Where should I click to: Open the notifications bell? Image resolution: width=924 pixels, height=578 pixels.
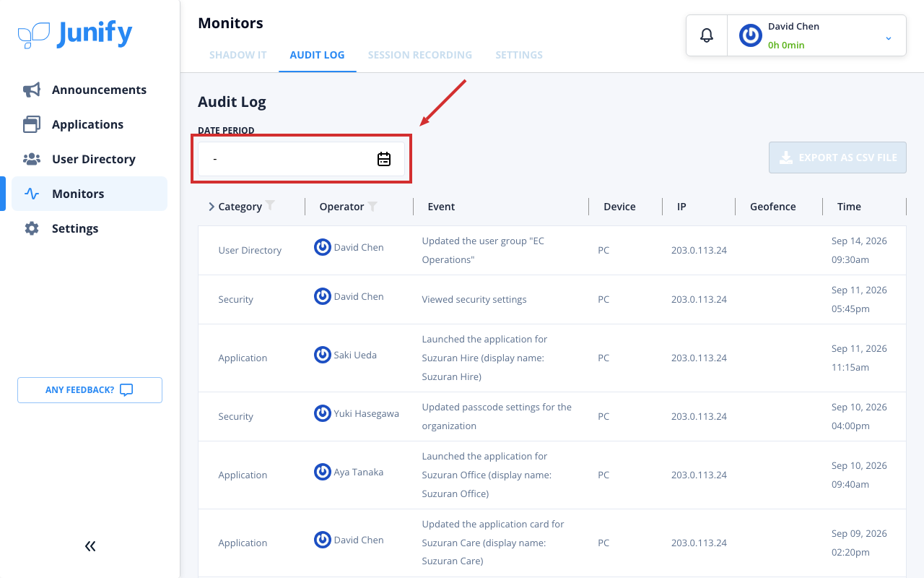(x=707, y=35)
